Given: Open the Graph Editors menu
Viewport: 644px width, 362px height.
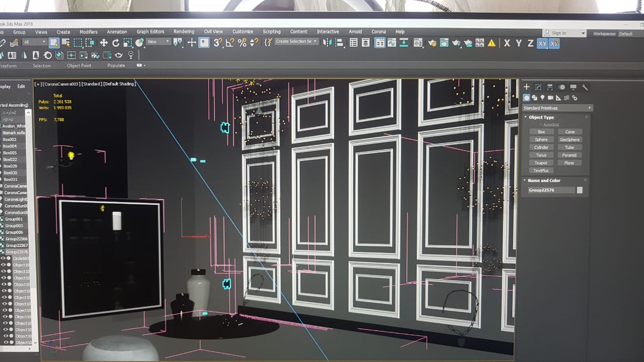Looking at the screenshot, I should coord(150,32).
